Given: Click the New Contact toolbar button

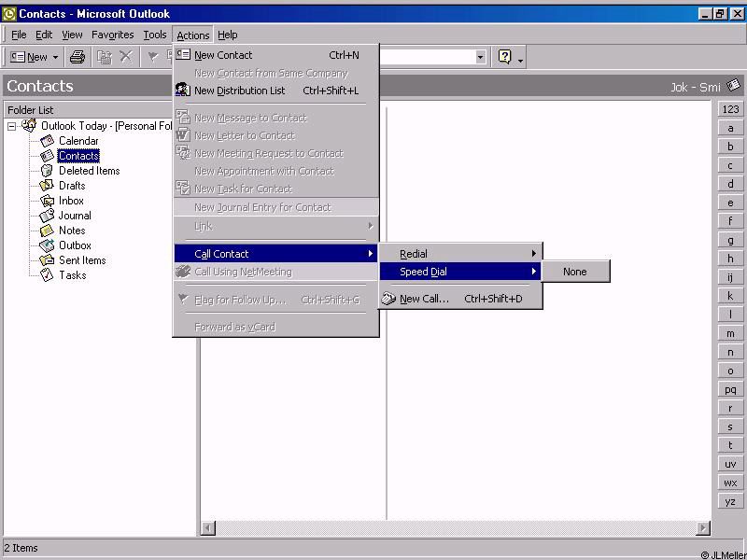Looking at the screenshot, I should [29, 57].
